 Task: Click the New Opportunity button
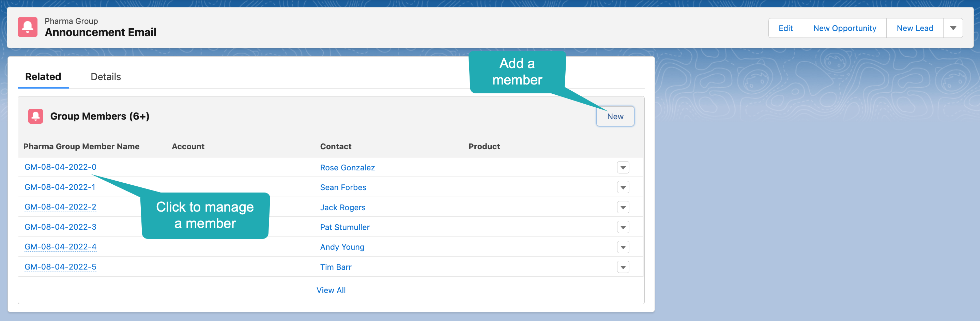[x=845, y=28]
